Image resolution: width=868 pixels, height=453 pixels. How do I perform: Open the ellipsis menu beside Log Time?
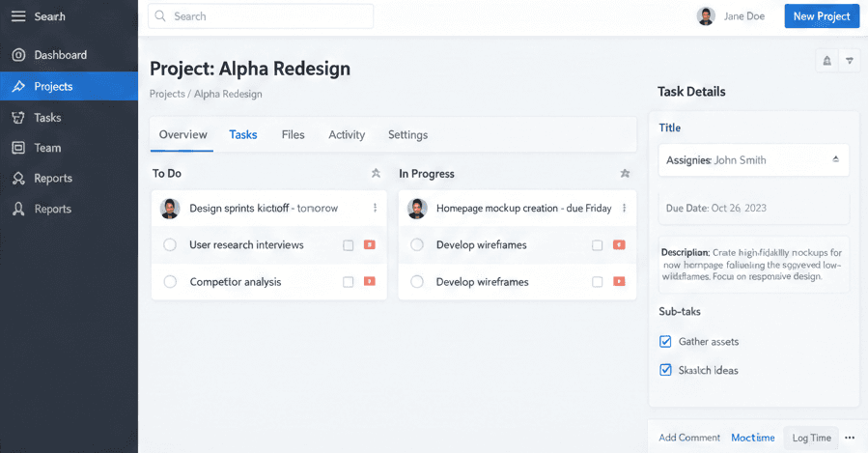coord(850,438)
